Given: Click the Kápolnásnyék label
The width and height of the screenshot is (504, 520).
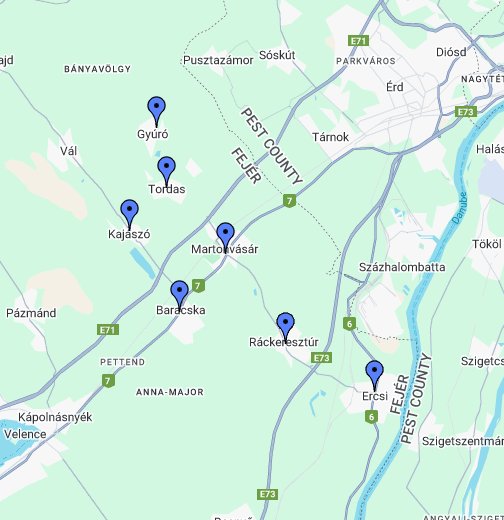Looking at the screenshot, I should 55,417.
